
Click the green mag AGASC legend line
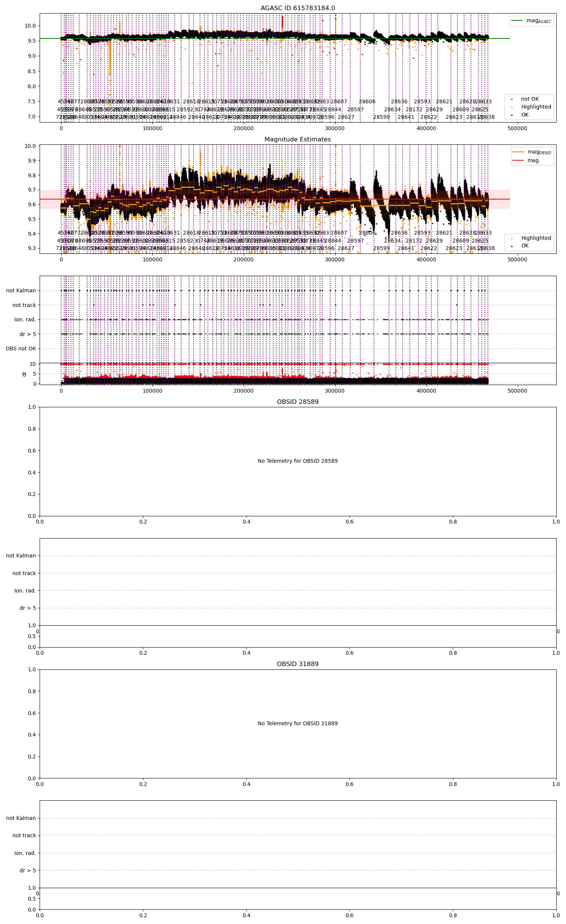click(517, 20)
